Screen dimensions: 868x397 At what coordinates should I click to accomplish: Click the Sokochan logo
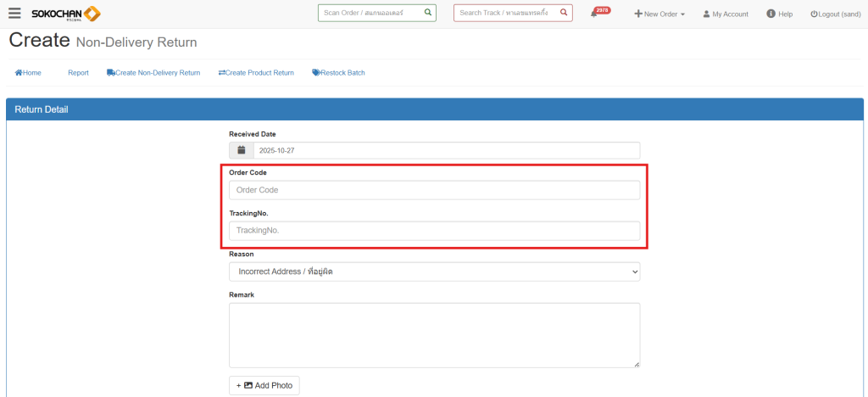coord(66,14)
